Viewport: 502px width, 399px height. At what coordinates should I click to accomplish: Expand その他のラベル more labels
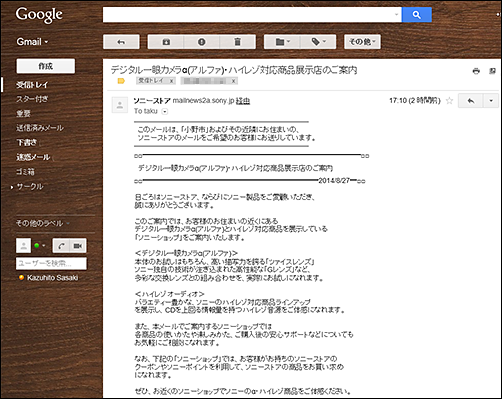[43, 223]
